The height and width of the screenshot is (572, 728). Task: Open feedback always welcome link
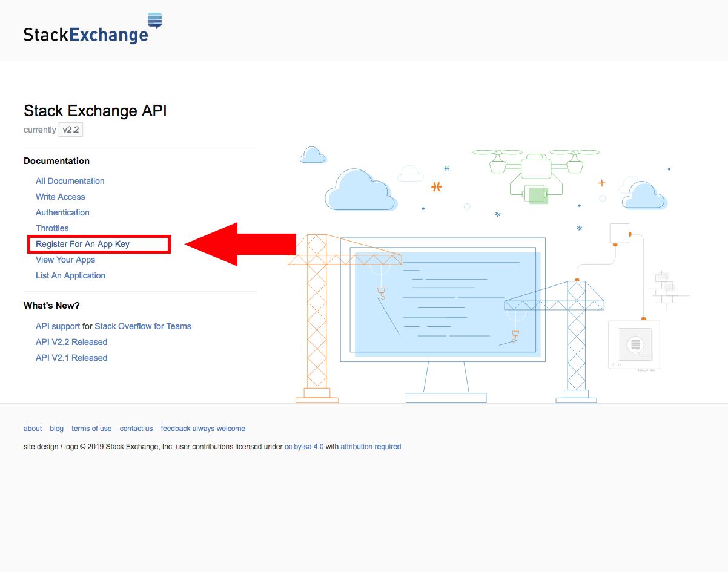[x=203, y=429]
